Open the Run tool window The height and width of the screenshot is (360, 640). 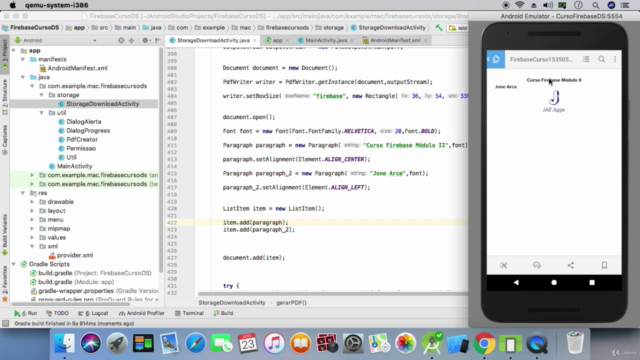25,313
